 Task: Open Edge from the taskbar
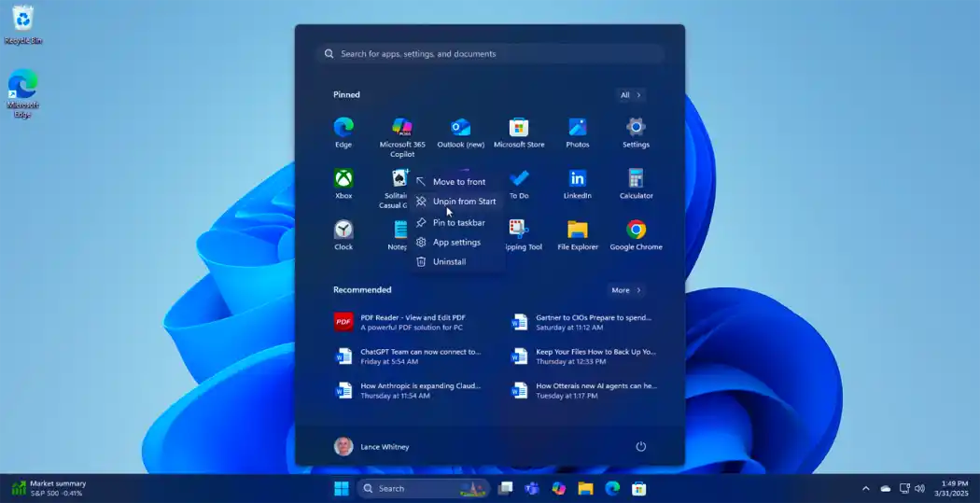tap(612, 489)
